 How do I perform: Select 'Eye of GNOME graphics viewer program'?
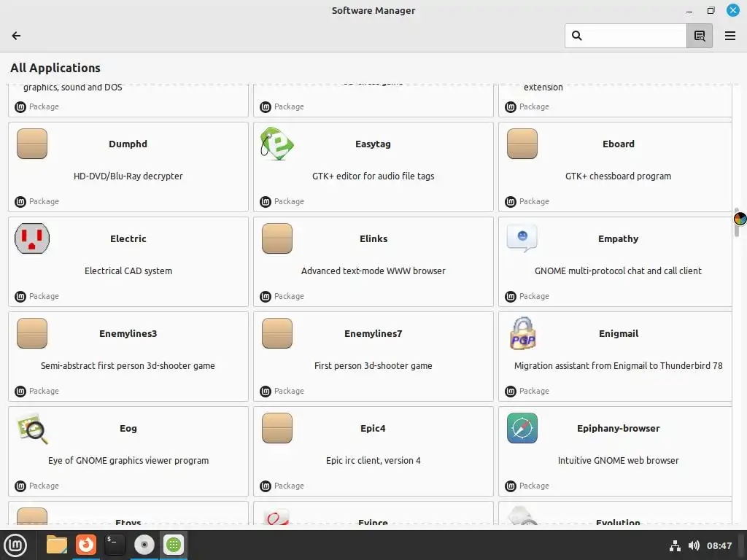[128, 461]
